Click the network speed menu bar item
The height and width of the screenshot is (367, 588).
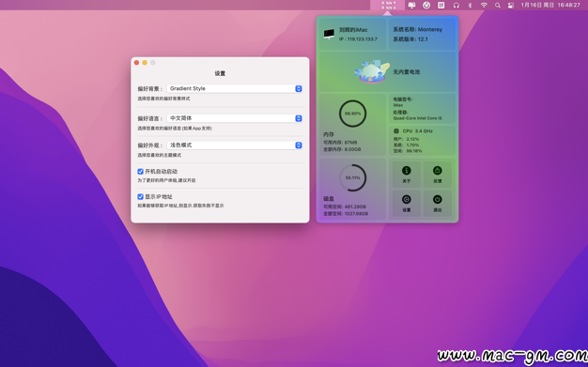[389, 6]
